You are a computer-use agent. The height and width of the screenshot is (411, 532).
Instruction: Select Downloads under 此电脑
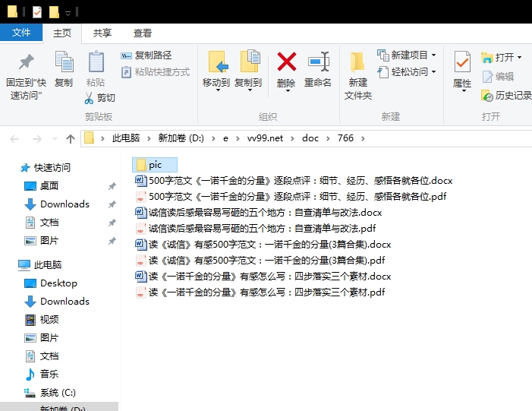tap(57, 302)
